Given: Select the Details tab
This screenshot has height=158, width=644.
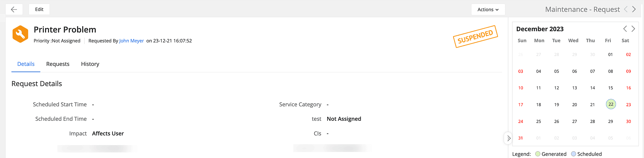Looking at the screenshot, I should click(26, 64).
